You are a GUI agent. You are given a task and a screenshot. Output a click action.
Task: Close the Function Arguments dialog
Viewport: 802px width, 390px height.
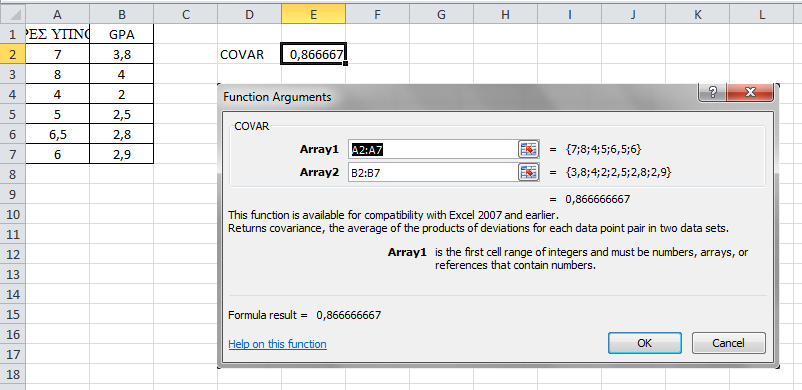(x=750, y=93)
